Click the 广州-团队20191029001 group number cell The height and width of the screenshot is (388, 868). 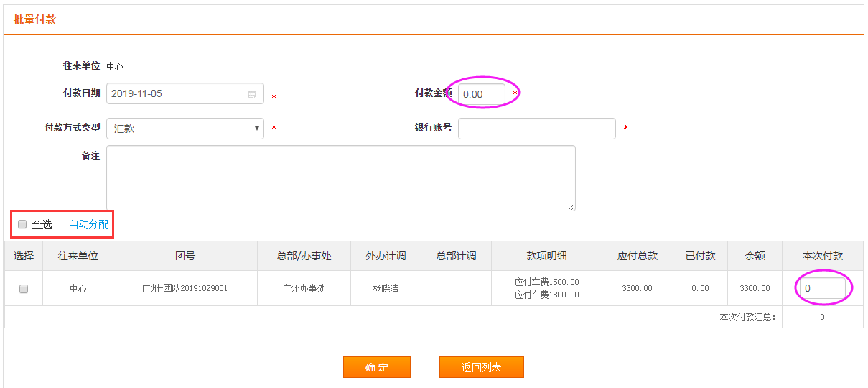(x=185, y=289)
